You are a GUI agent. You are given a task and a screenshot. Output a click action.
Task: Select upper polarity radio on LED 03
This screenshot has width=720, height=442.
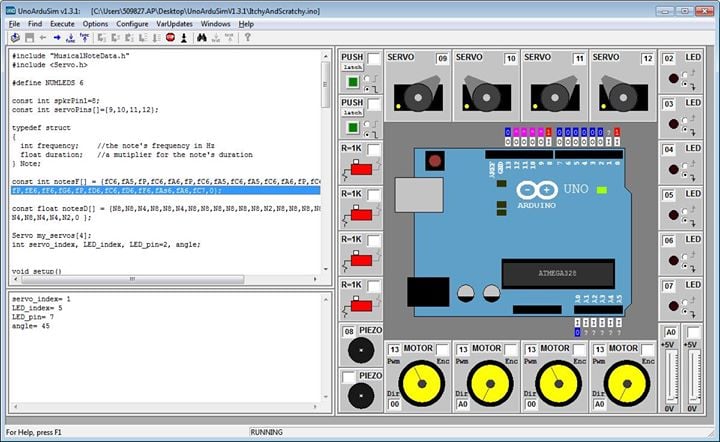(685, 120)
